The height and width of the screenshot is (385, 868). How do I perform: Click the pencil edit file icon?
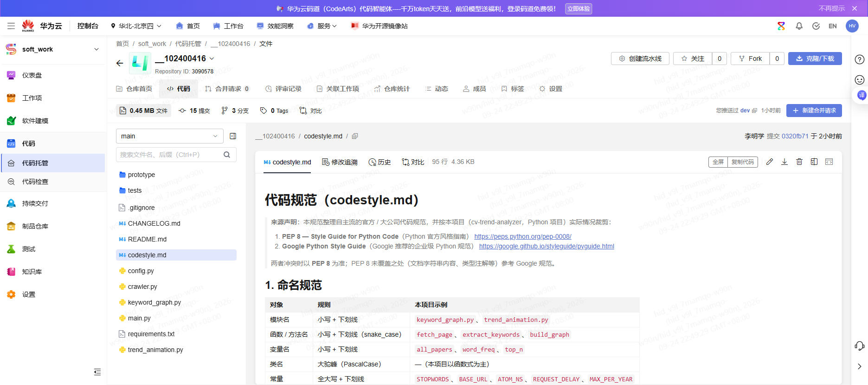tap(770, 162)
